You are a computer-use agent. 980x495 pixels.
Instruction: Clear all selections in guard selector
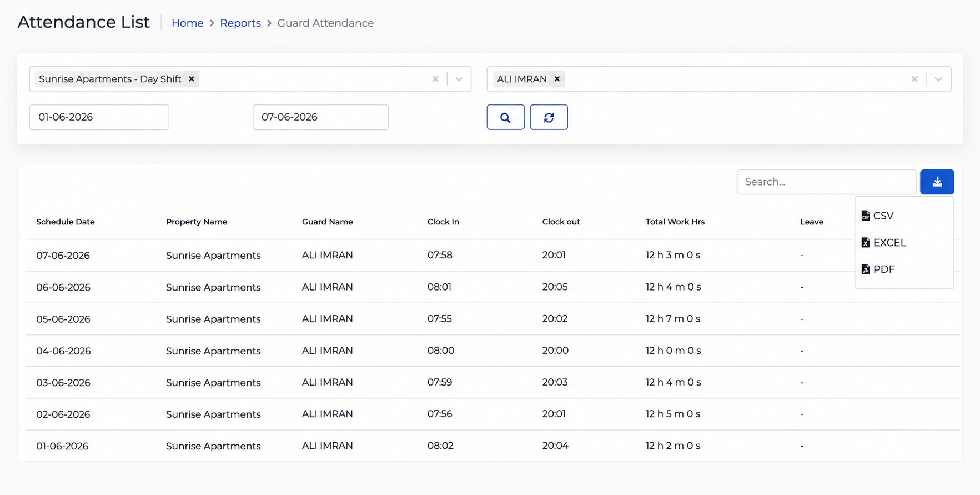pos(914,79)
